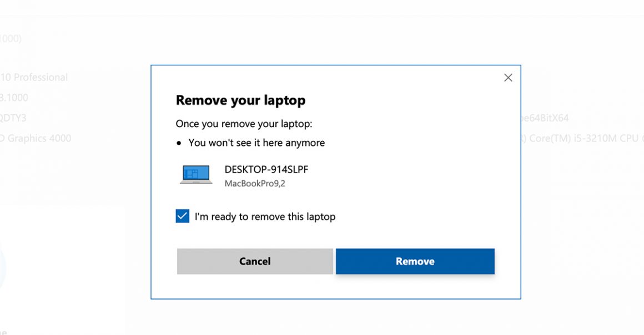Click the dimmed "3.1000" version text

coord(14,98)
